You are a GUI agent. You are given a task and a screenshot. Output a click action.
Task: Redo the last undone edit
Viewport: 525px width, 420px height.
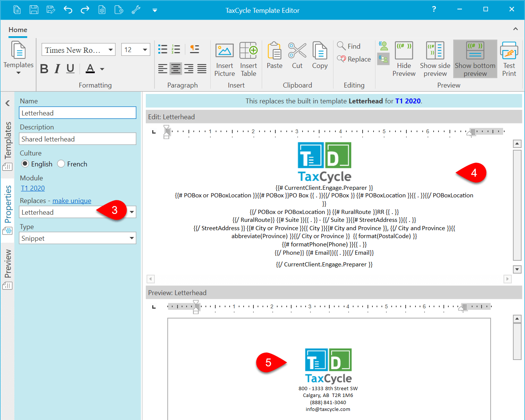click(85, 10)
